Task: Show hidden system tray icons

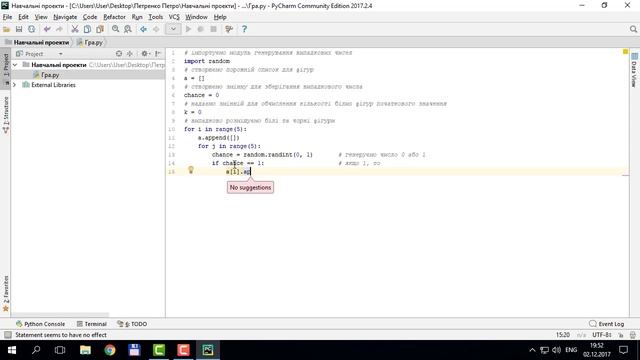Action: pos(532,350)
